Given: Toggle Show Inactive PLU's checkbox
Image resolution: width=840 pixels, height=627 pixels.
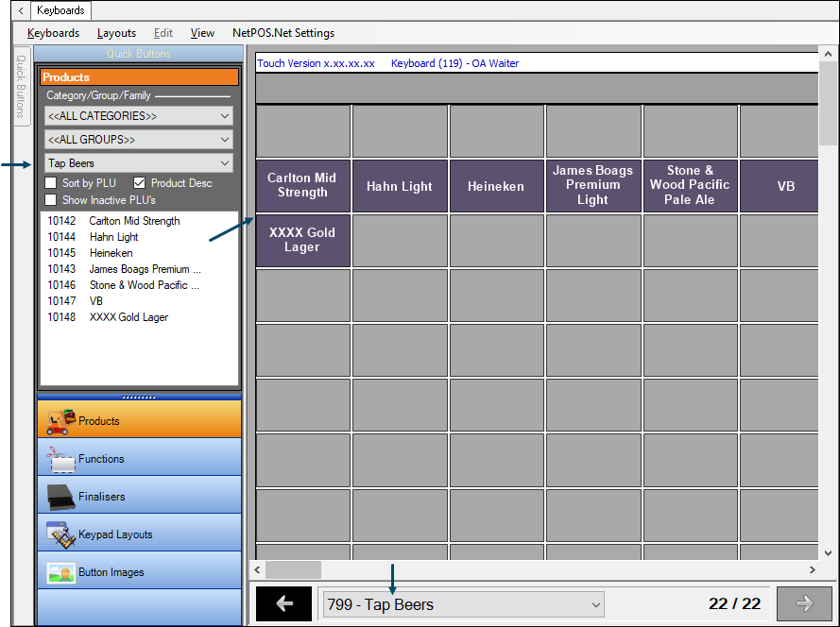Looking at the screenshot, I should 52,200.
